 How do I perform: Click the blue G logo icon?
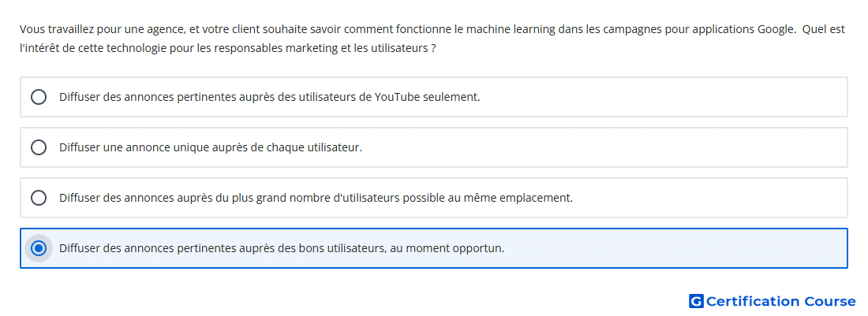[x=696, y=301]
